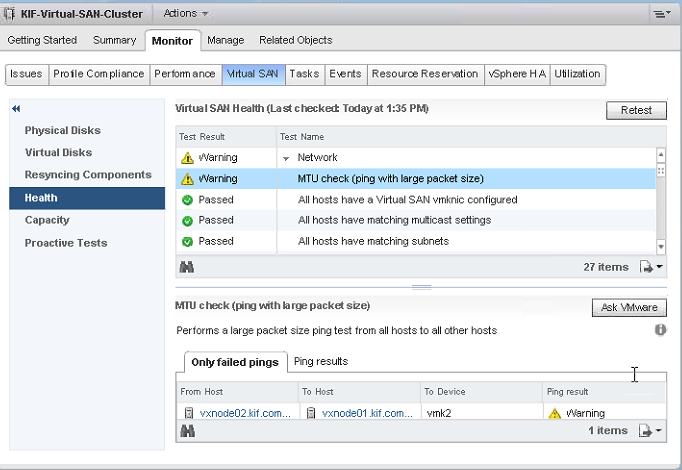This screenshot has height=470, width=682.
Task: Select Capacity in the left sidebar
Action: coord(47,220)
